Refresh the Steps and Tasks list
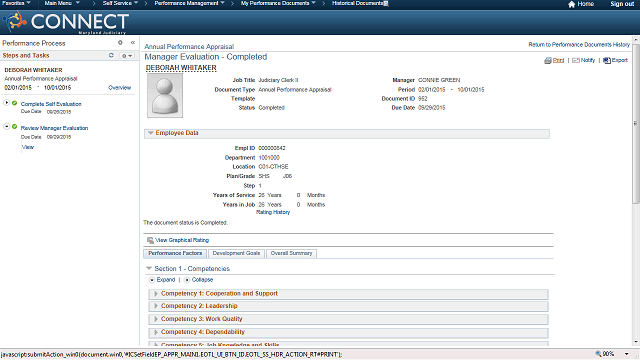The width and height of the screenshot is (640, 360). point(111,55)
